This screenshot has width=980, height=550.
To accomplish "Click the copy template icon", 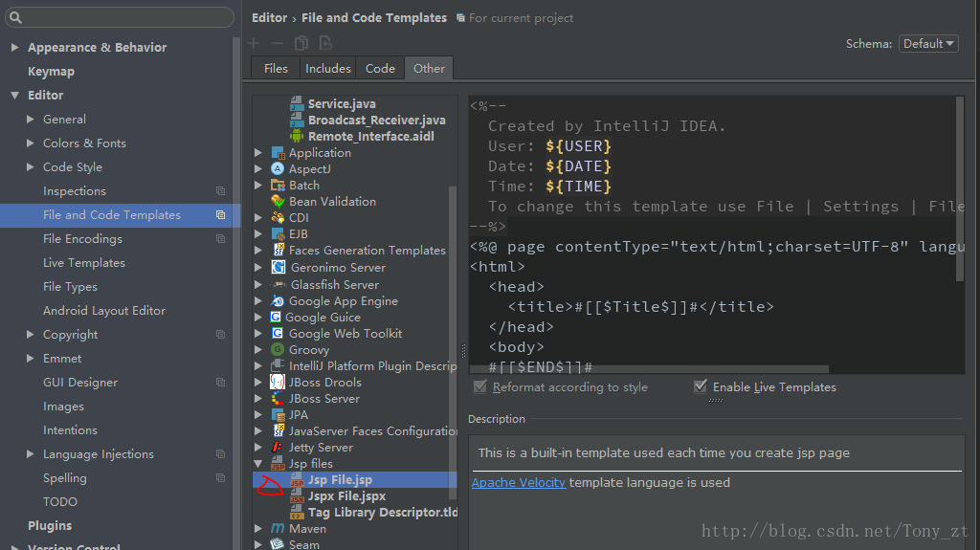I will [x=301, y=43].
